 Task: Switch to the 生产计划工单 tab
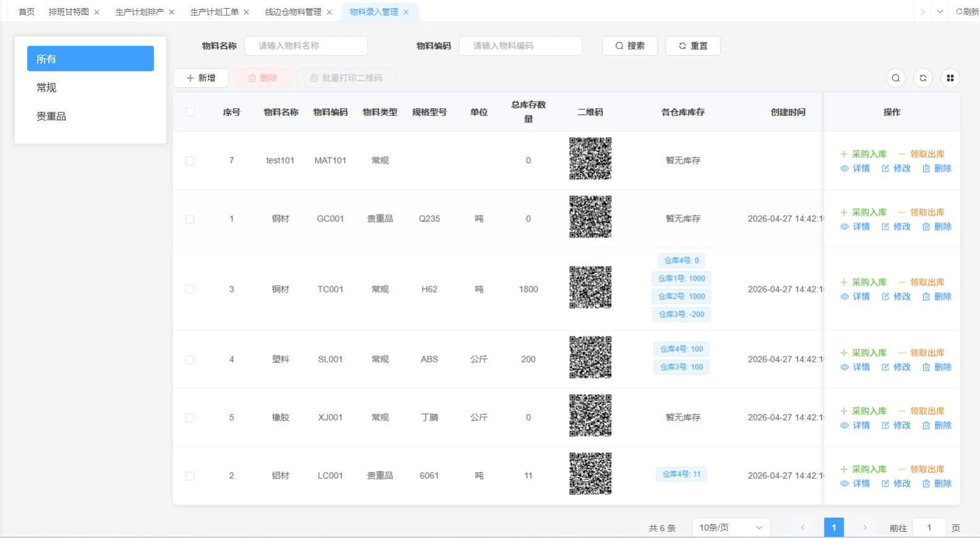(x=214, y=12)
